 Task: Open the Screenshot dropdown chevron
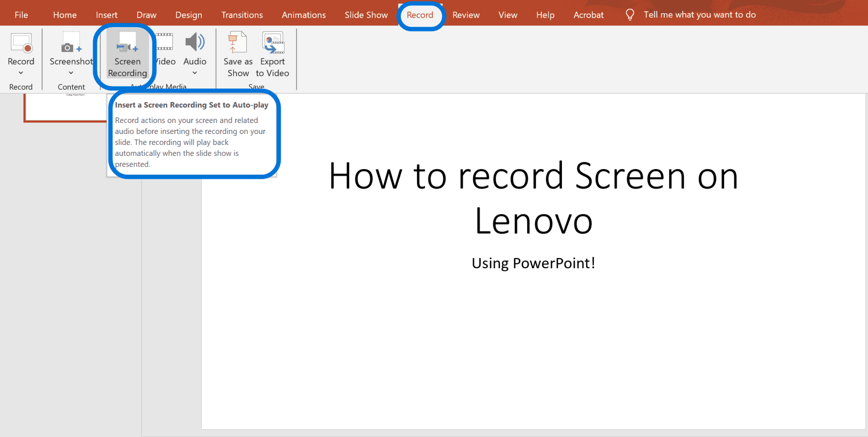click(70, 73)
